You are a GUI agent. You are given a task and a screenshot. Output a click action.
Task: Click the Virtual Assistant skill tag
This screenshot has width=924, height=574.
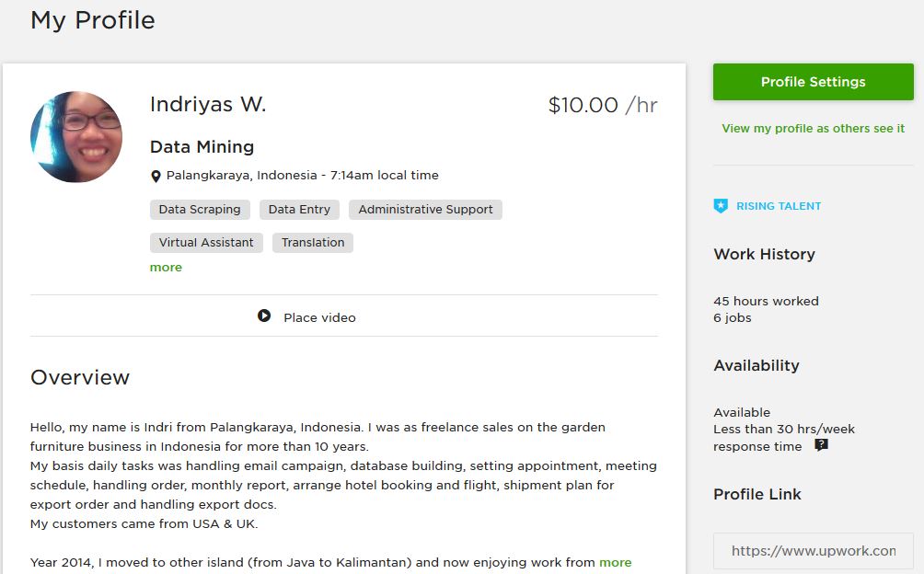(x=206, y=243)
